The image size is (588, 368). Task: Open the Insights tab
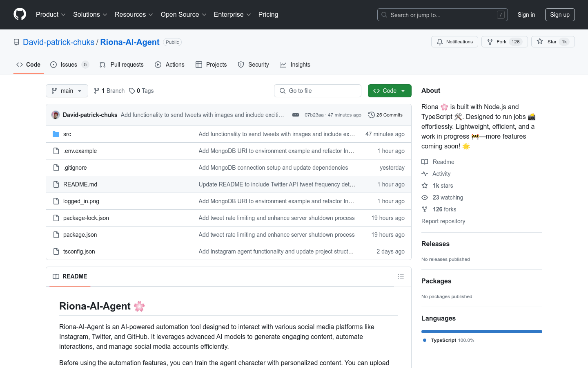(x=295, y=65)
